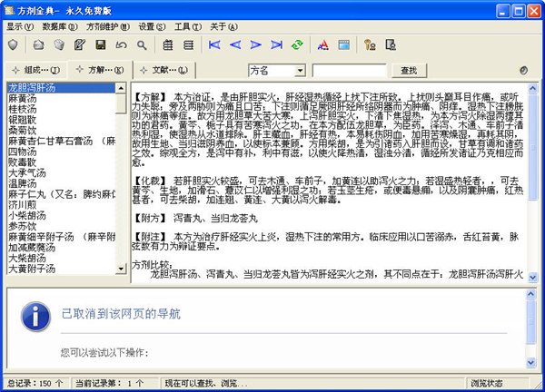Click the green refresh icon

pyautogui.click(x=297, y=44)
